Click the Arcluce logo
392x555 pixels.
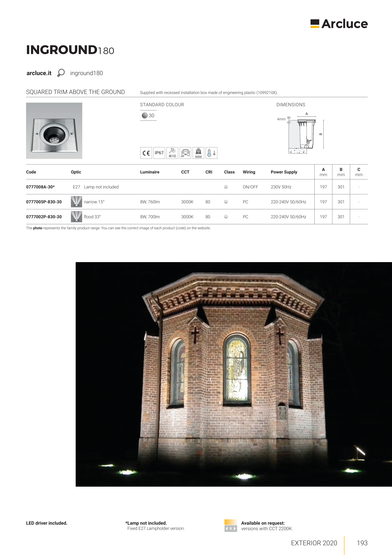tap(339, 24)
